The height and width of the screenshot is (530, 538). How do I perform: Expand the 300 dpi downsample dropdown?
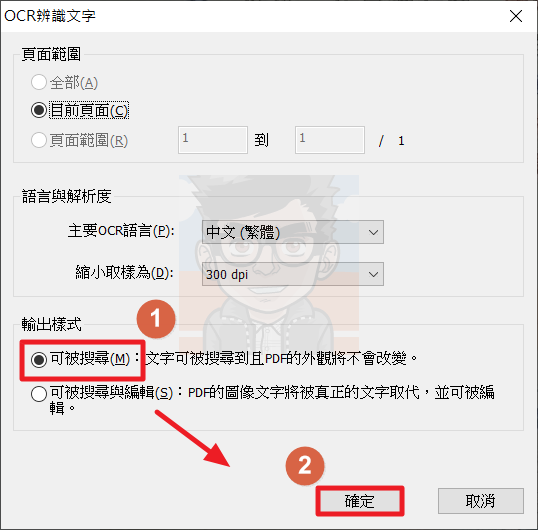293,274
